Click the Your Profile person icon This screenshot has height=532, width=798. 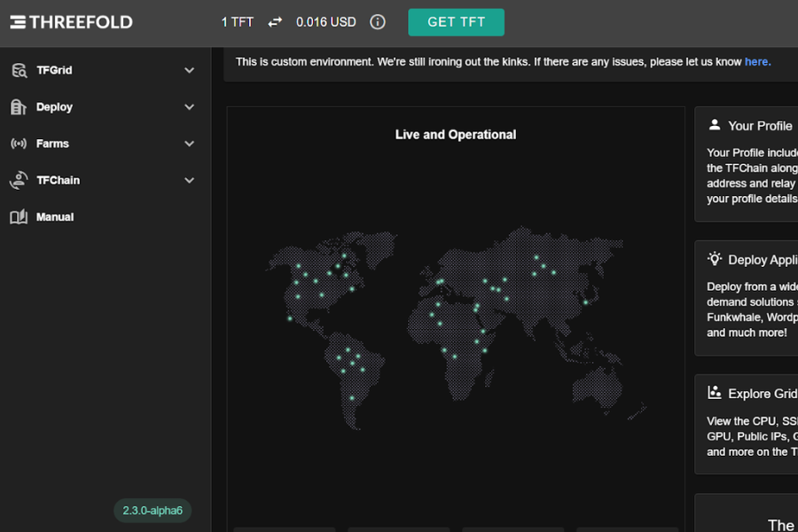(715, 125)
